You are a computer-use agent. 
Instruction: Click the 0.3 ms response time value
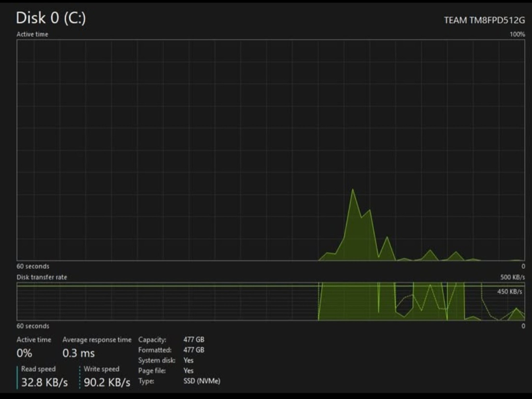(78, 353)
